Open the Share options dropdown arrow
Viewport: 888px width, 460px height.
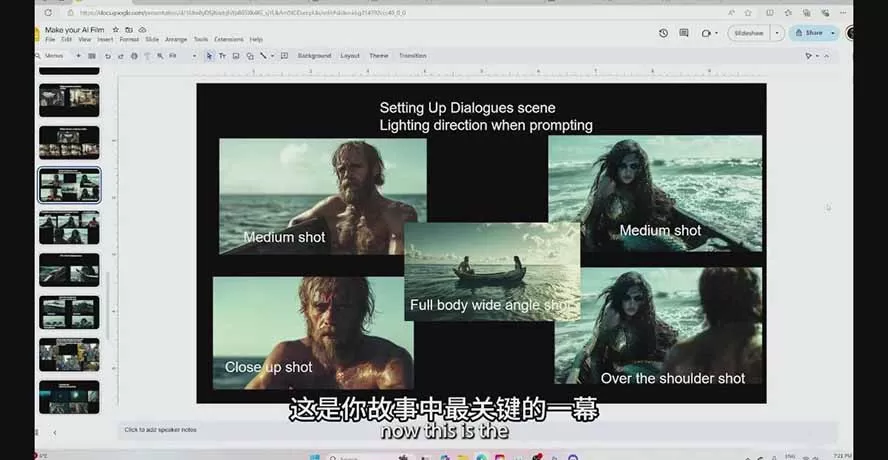[x=833, y=33]
